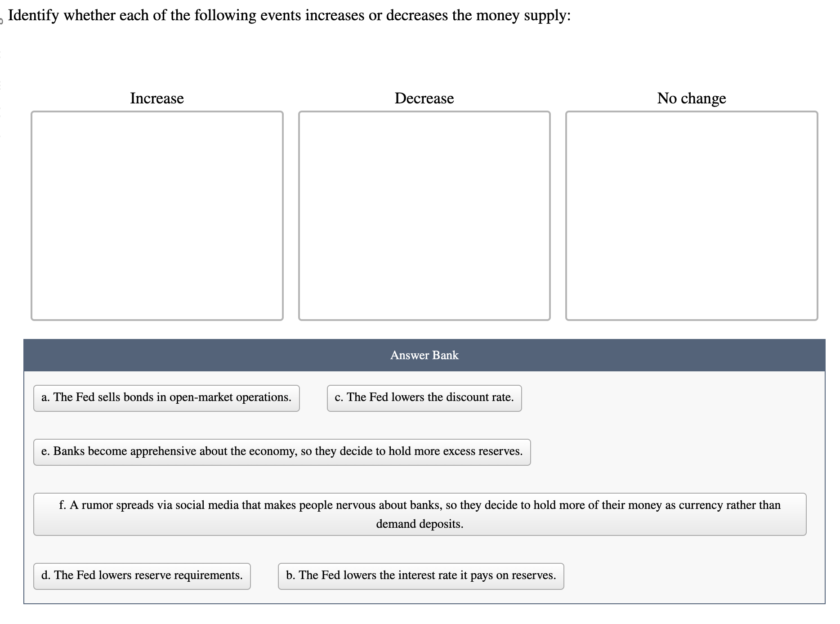Select answer card "d. The Fed lowers reserve requirements"
This screenshot has height=624, width=840.
pos(142,575)
